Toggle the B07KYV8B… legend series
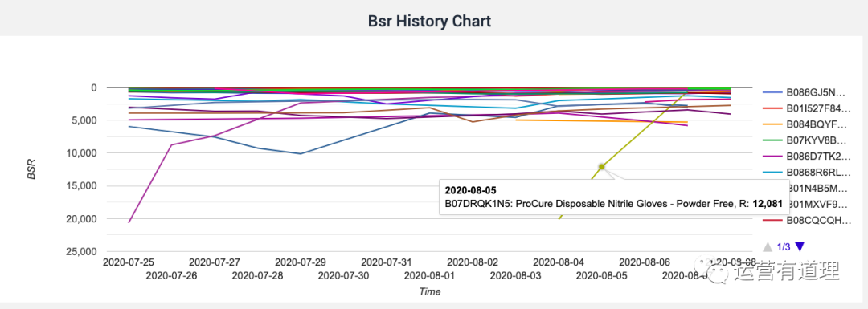Screen dimensions: 868x309 (x=805, y=140)
